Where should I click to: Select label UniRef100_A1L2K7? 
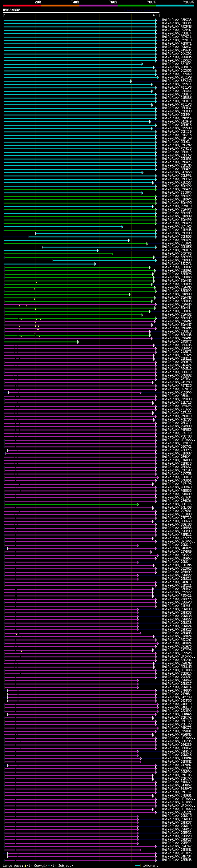point(177,183)
